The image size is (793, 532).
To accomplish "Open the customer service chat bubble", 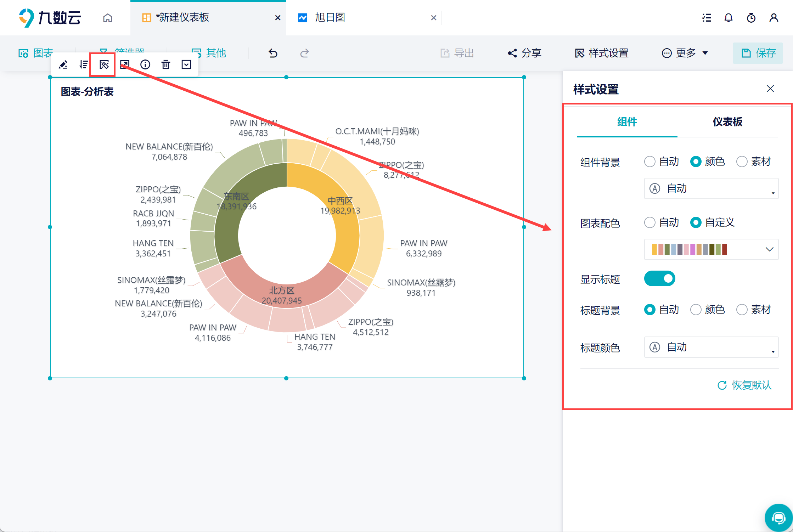I will pyautogui.click(x=778, y=517).
